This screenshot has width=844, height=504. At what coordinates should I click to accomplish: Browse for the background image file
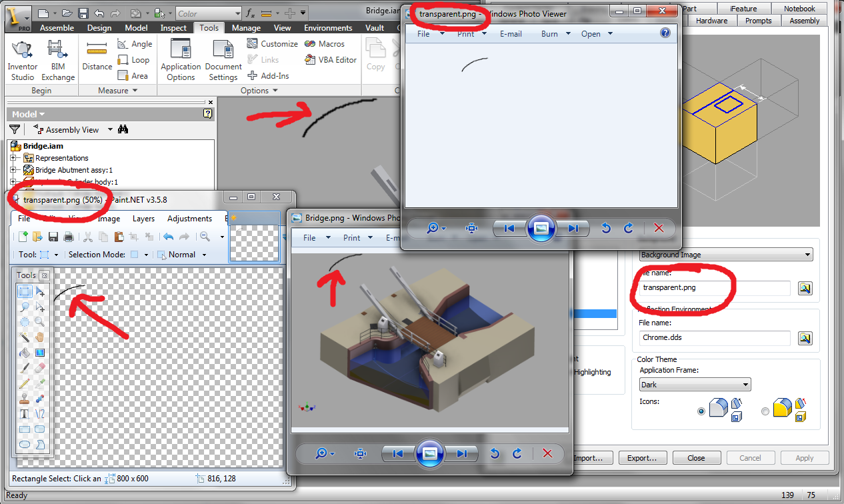805,288
